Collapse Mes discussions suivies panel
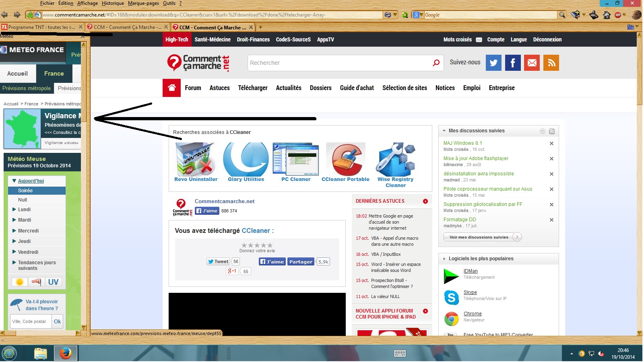This screenshot has height=362, width=644. click(x=444, y=131)
